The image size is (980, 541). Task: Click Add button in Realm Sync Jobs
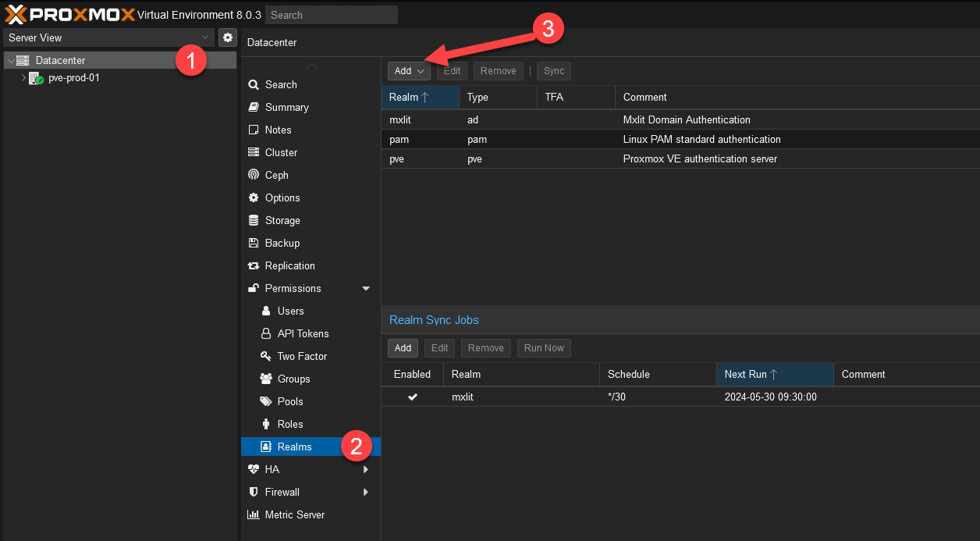click(403, 348)
